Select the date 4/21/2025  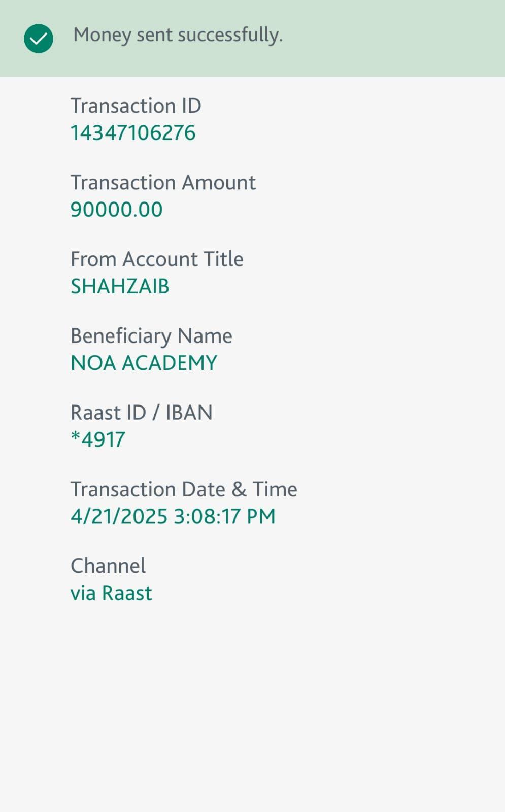tap(119, 516)
